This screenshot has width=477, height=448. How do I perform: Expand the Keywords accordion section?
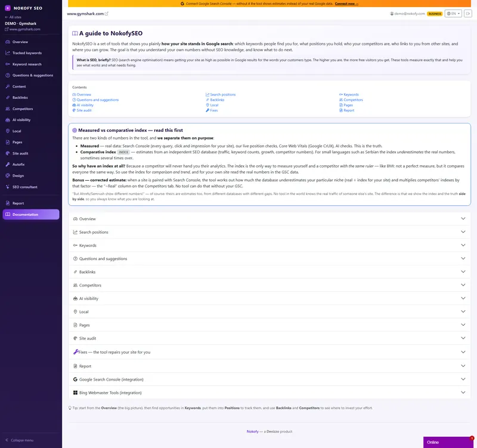[x=270, y=245]
